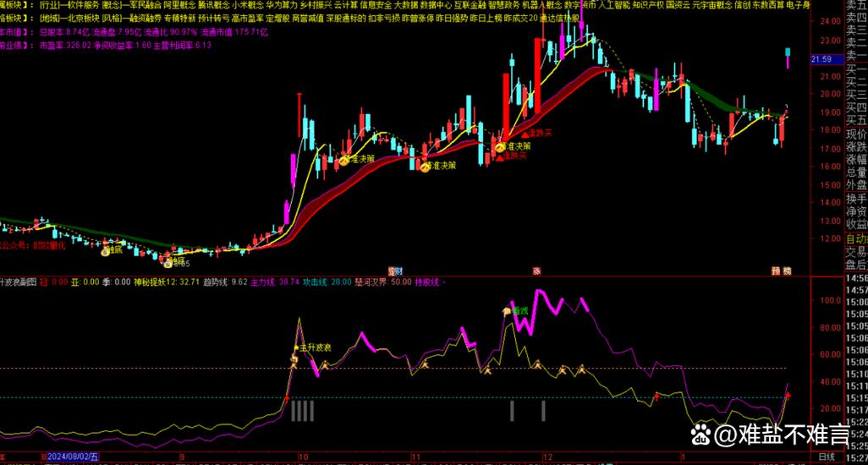Click the highlighted 2024/08/02/五 date label

73,457
